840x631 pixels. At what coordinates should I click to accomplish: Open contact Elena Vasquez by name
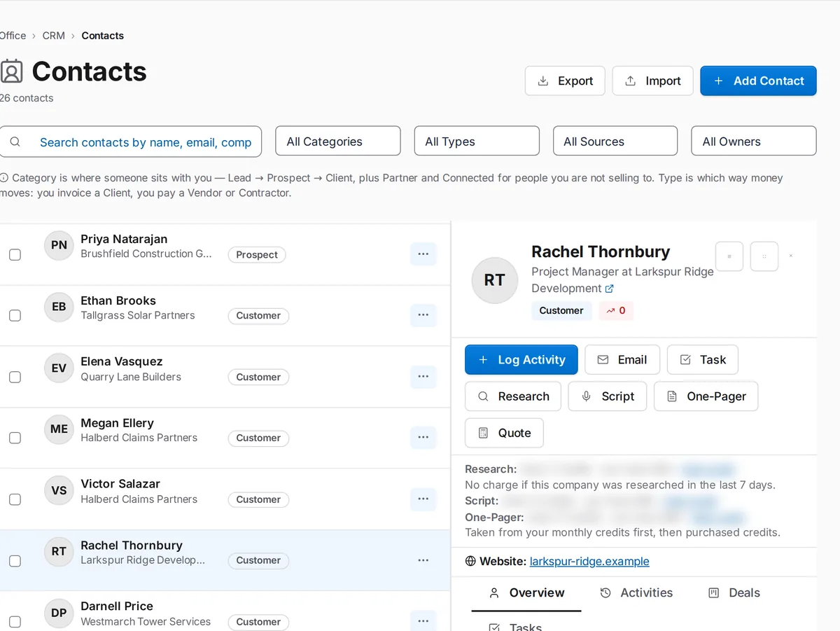pyautogui.click(x=122, y=361)
